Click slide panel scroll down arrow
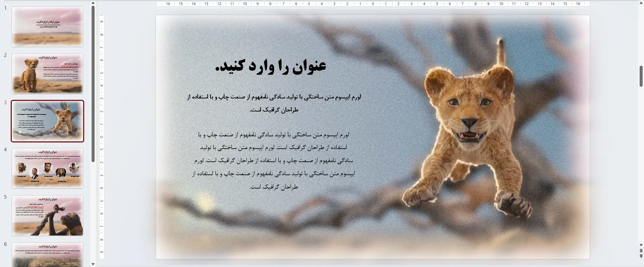 point(93,264)
